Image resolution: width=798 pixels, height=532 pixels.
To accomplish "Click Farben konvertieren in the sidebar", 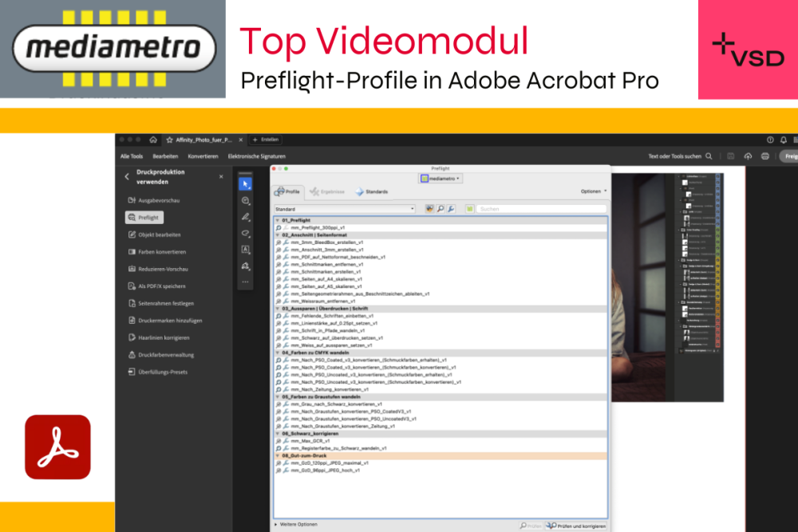I will [156, 251].
